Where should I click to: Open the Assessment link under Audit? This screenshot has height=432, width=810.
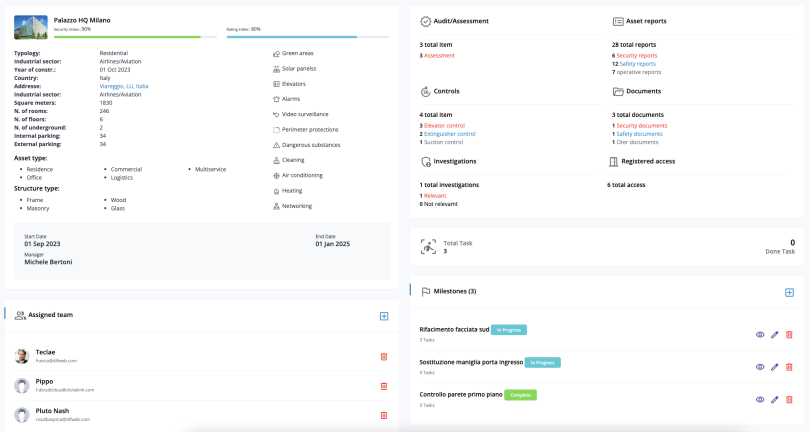(440, 55)
